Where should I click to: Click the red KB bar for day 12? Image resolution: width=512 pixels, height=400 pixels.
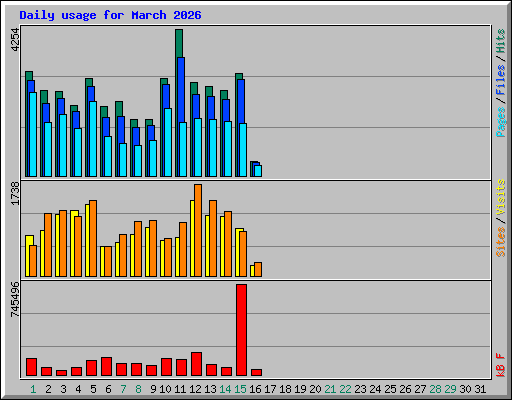(196, 364)
